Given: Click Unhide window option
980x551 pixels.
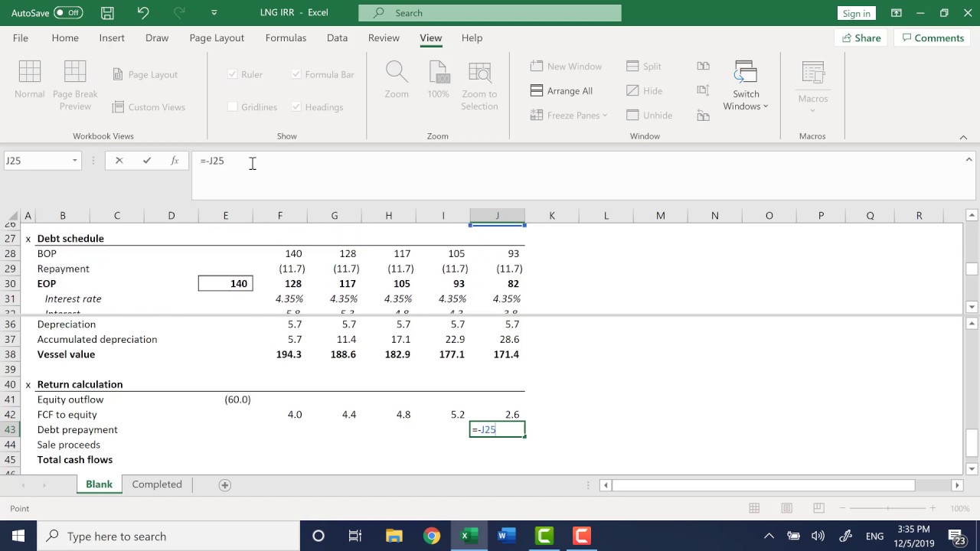Looking at the screenshot, I should pyautogui.click(x=649, y=115).
